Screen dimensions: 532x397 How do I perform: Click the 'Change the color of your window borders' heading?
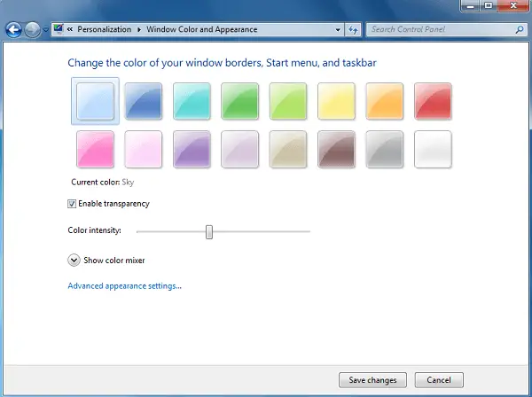(222, 63)
